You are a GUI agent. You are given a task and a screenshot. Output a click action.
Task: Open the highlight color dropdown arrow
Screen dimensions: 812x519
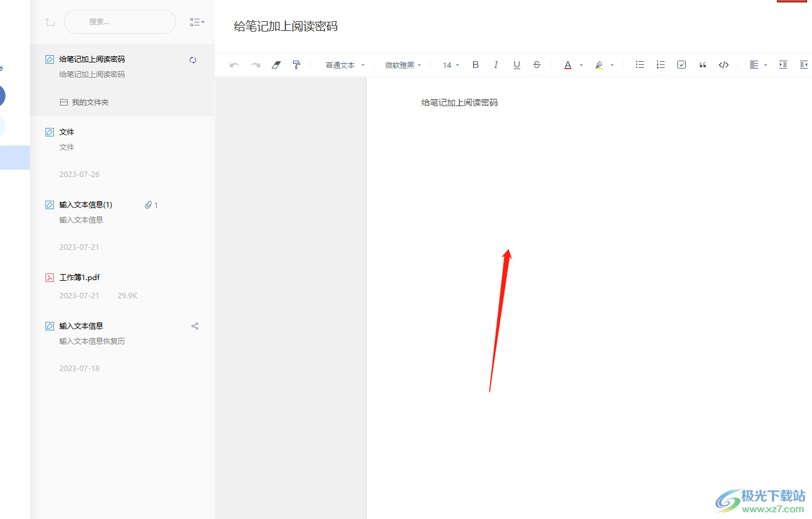612,65
